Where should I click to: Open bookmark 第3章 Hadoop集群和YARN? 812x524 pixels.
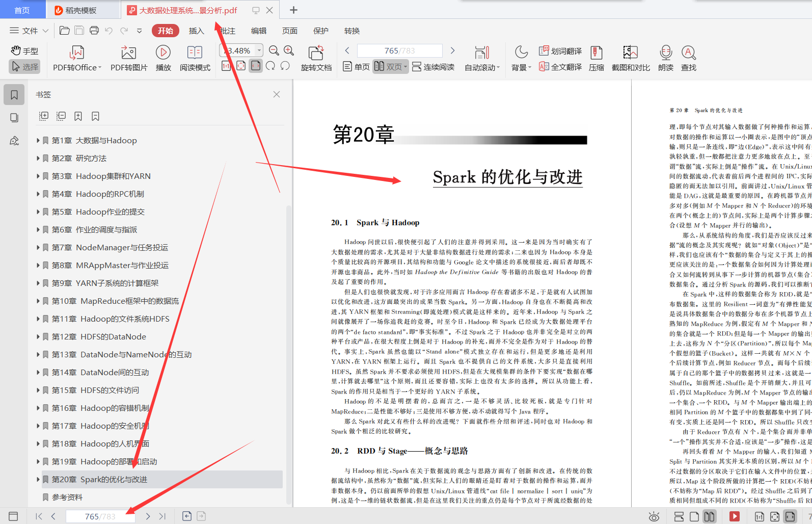coord(101,176)
